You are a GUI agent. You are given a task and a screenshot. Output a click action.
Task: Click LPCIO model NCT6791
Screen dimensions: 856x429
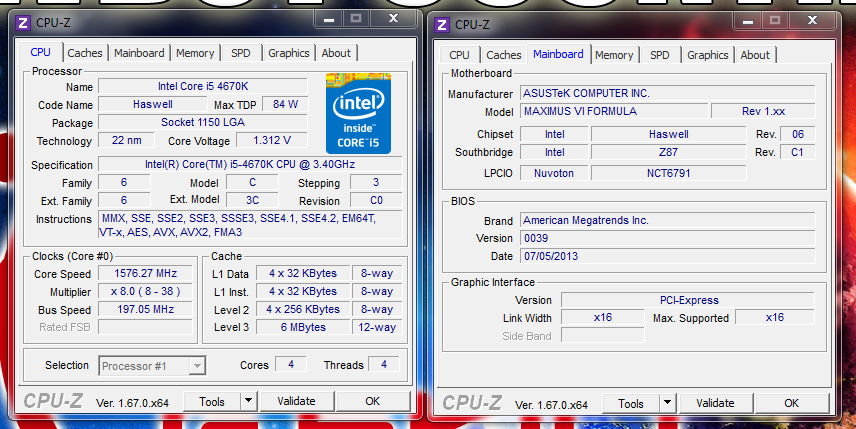click(668, 173)
